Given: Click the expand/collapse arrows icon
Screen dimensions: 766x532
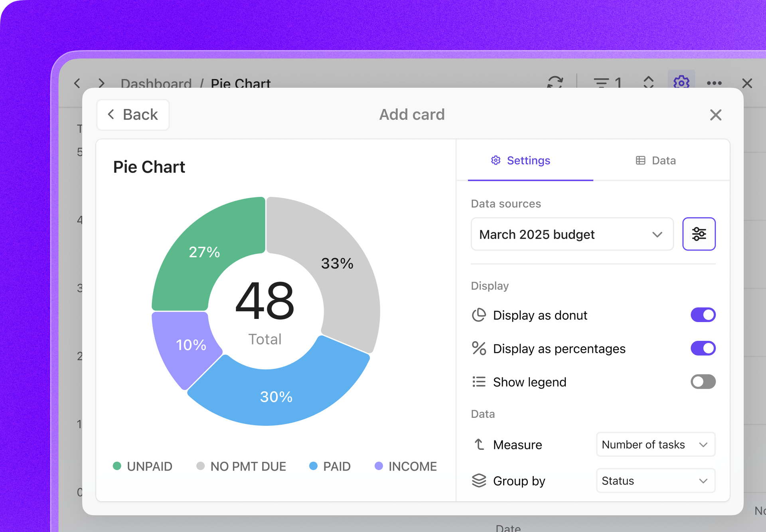Looking at the screenshot, I should (649, 82).
